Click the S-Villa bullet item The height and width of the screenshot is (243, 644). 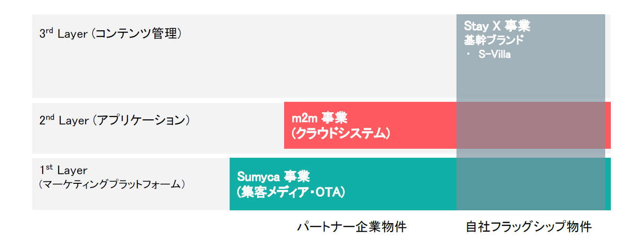pyautogui.click(x=494, y=54)
